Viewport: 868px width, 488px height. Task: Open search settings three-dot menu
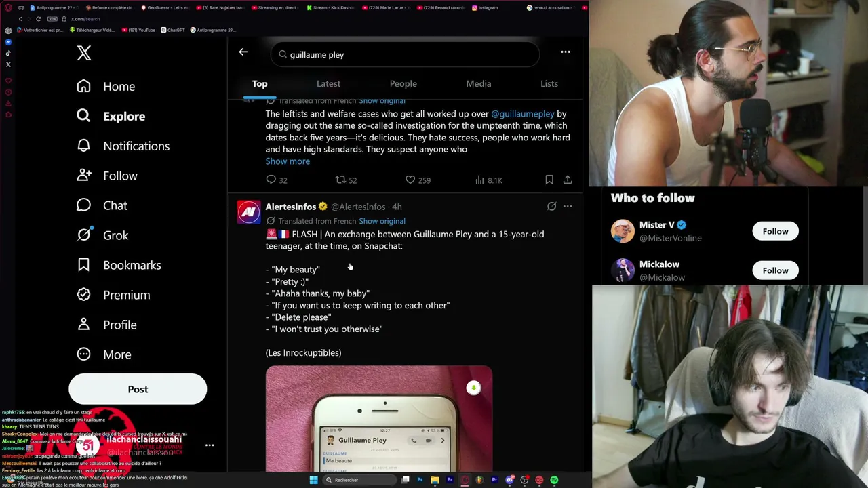566,52
